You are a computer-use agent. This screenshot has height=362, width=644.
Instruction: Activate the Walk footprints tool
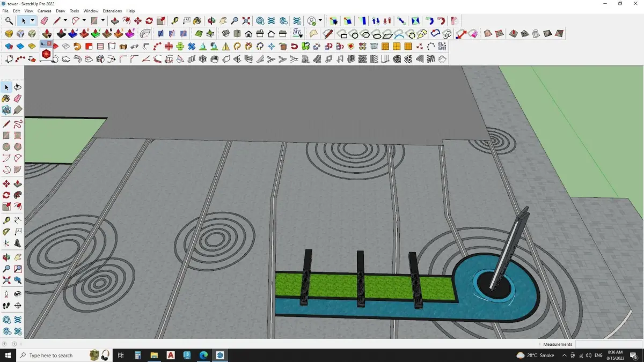click(x=6, y=305)
